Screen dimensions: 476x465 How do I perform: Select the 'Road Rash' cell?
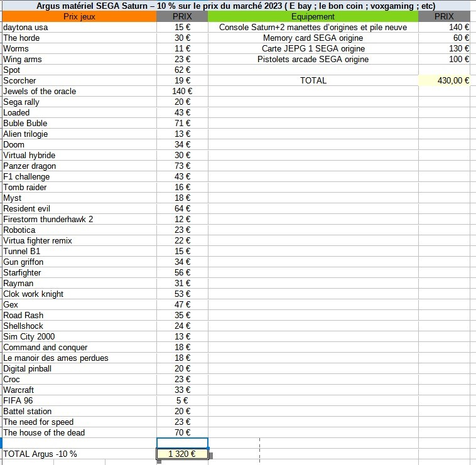pyautogui.click(x=79, y=315)
